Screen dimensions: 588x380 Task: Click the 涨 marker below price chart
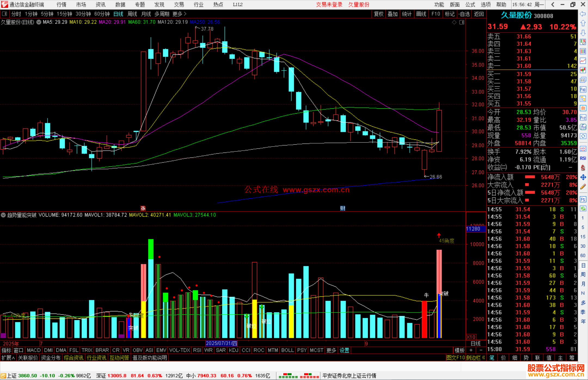click(143, 208)
